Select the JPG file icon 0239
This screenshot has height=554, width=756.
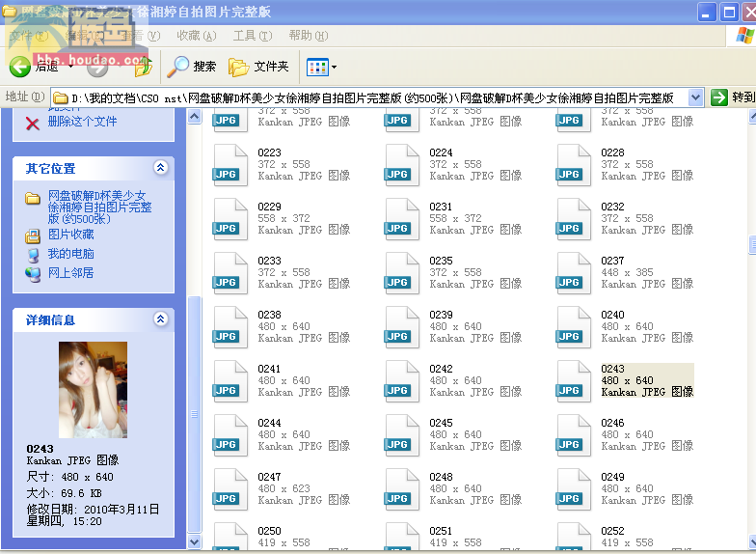tap(402, 327)
